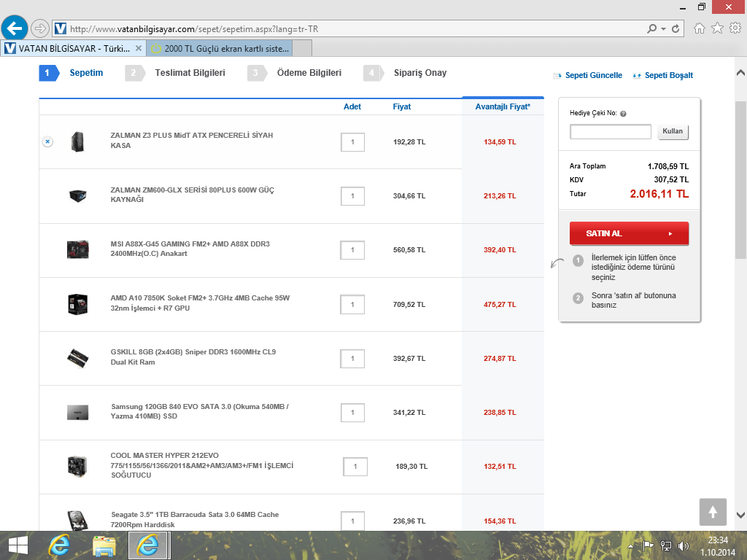Click Samsung 840 EVO SSD thumbnail
The height and width of the screenshot is (560, 747).
coord(77,413)
